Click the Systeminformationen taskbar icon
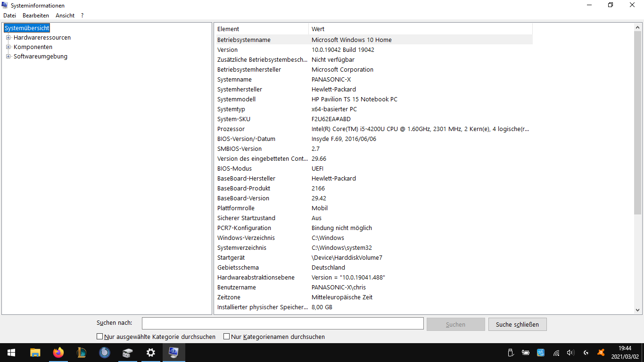This screenshot has width=644, height=362. 174,353
